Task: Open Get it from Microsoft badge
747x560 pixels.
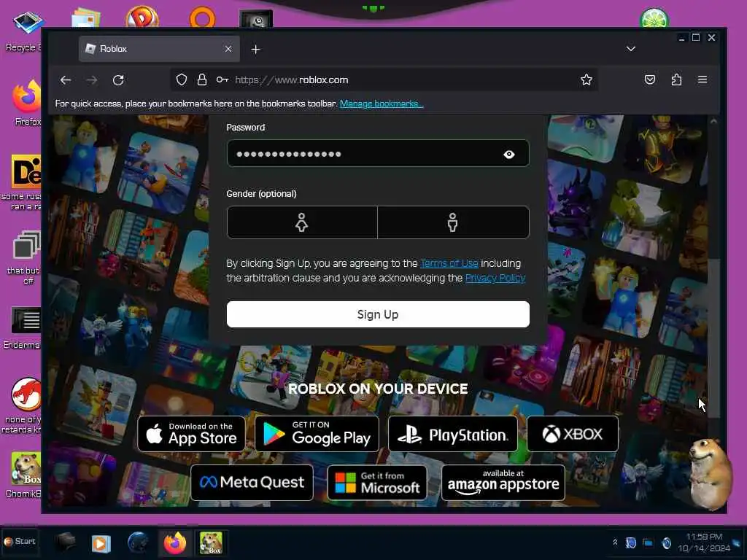Action: (377, 483)
